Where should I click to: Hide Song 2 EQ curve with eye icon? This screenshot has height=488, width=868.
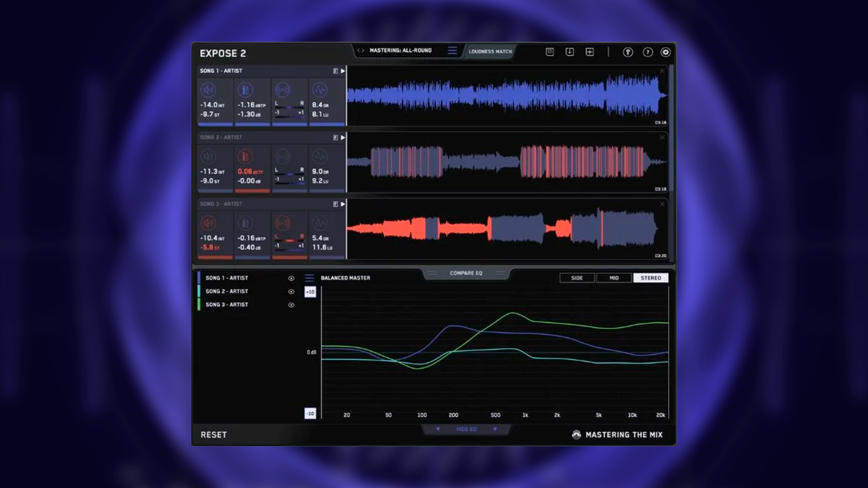point(292,292)
